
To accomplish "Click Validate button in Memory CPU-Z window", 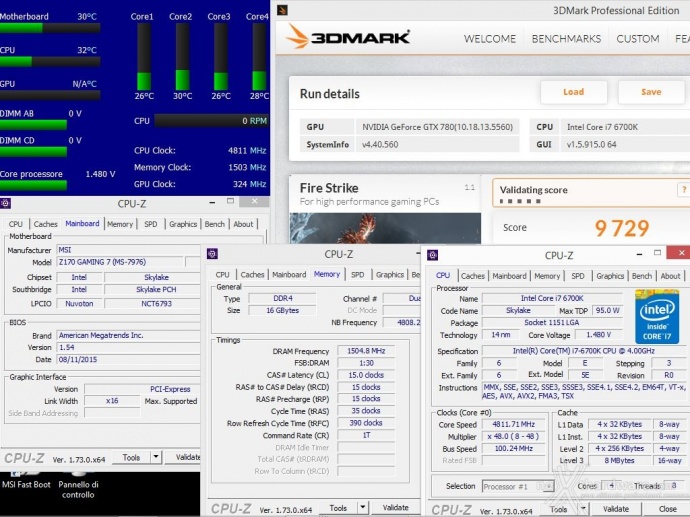I will pyautogui.click(x=395, y=507).
